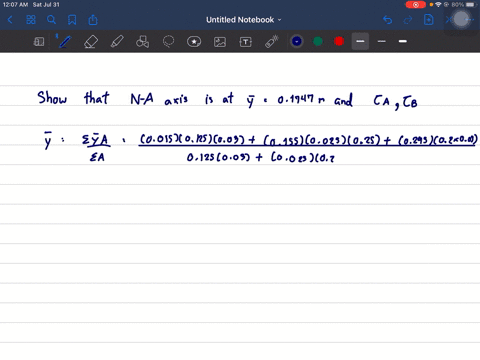Add a new page
The height and width of the screenshot is (360, 480).
[429, 20]
